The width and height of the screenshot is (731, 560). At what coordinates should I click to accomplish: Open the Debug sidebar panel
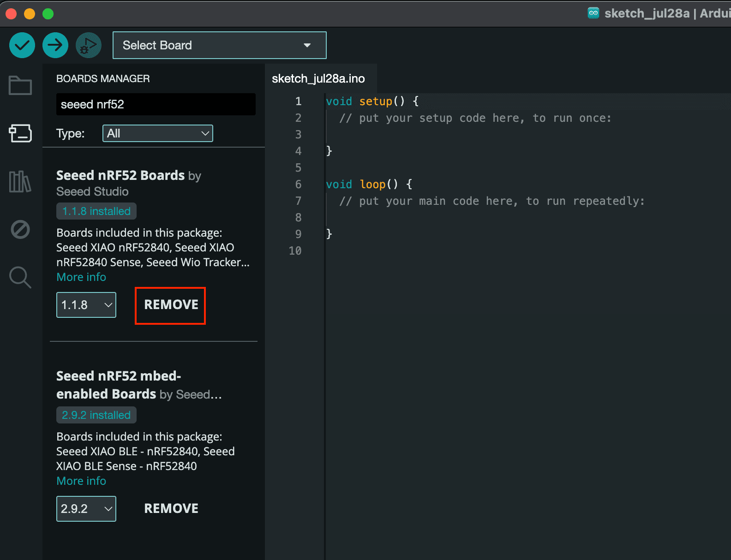tap(20, 229)
